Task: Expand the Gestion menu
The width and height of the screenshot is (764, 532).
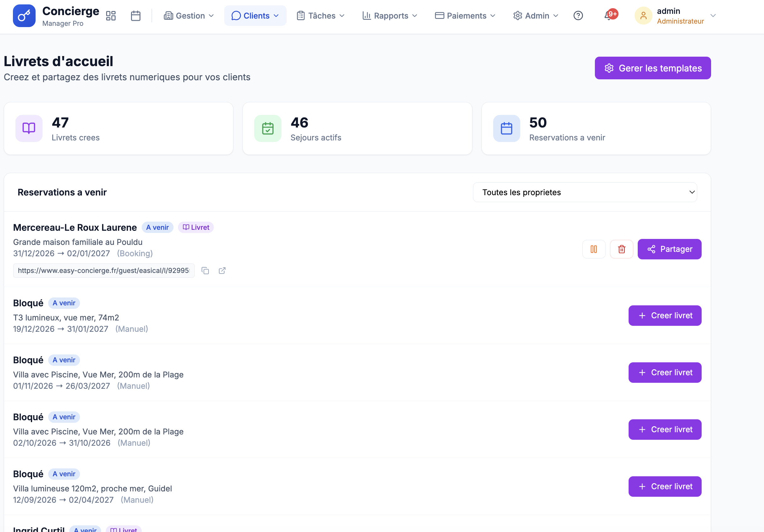Action: tap(188, 15)
